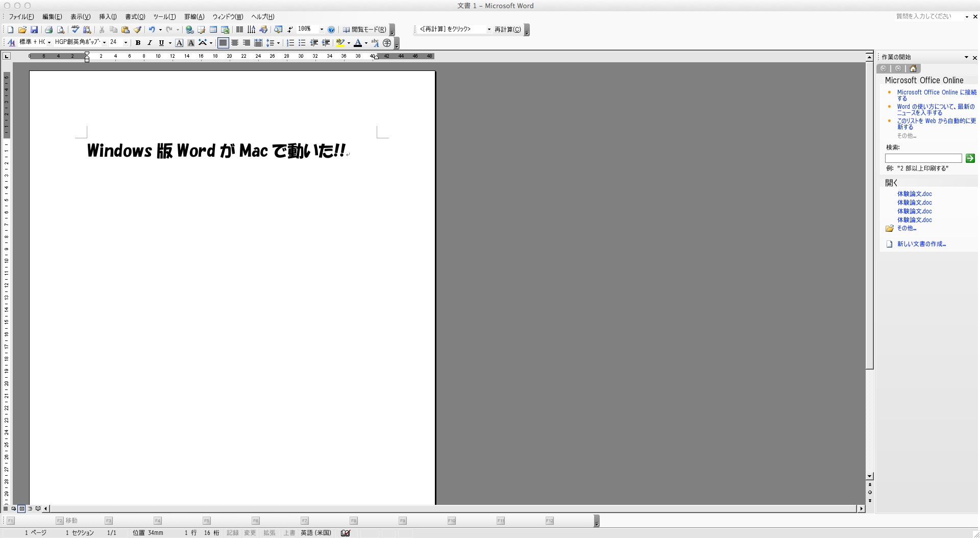Align text left
This screenshot has height=538, width=980.
pyautogui.click(x=223, y=43)
